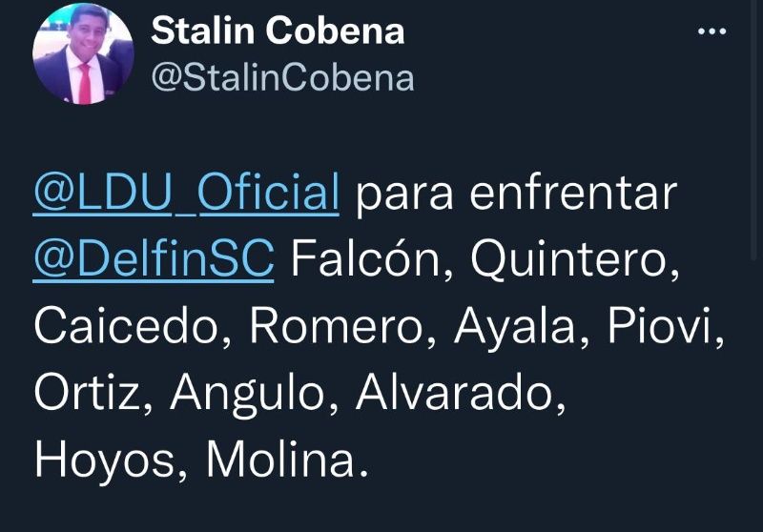Click Stalin Cobena's profile avatar photo
Viewport: 763px width, 532px height.
83,54
